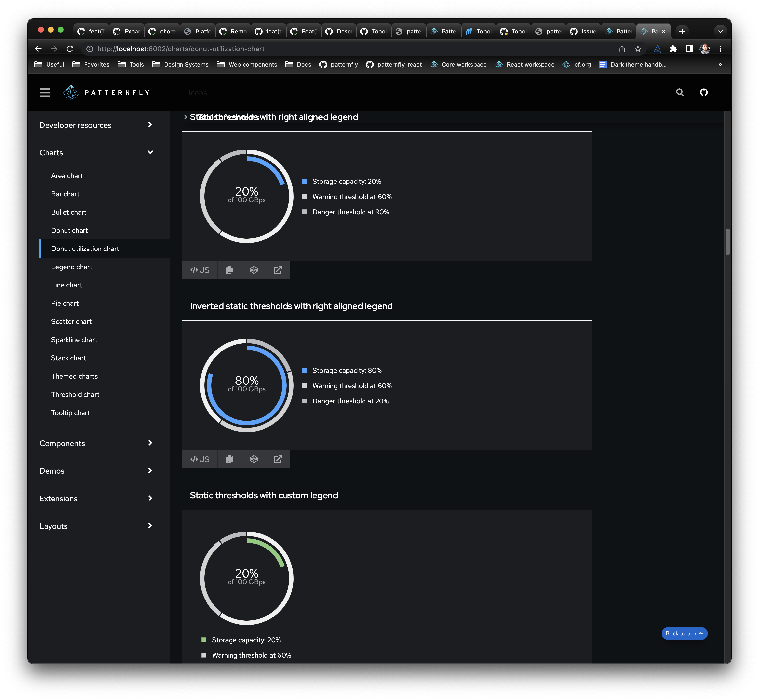Copy code under first donut chart
The height and width of the screenshot is (700, 759).
(x=230, y=270)
